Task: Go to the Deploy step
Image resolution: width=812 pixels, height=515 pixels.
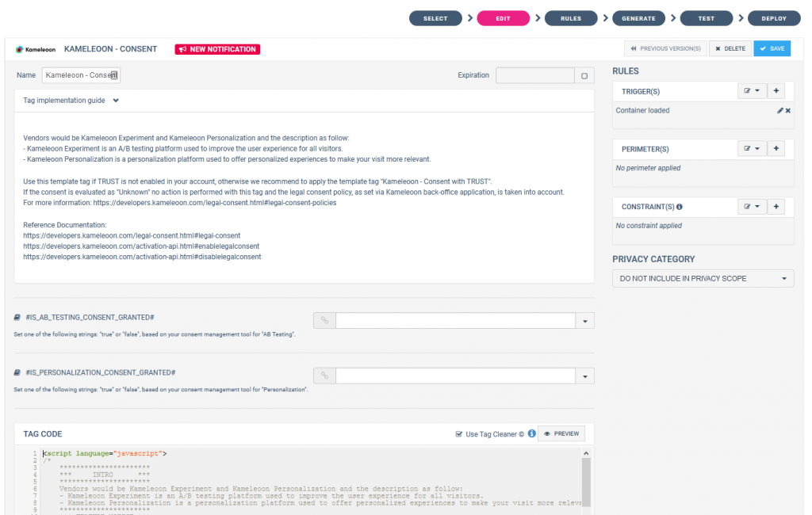Action: coord(773,18)
